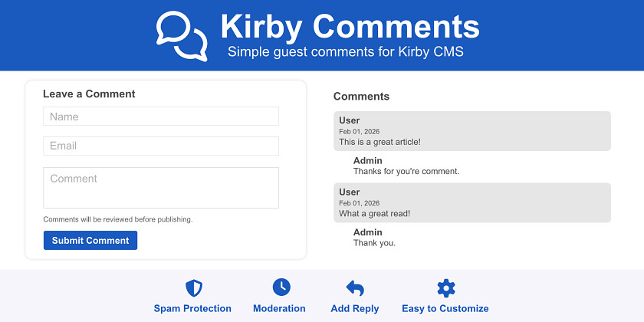644x322 pixels.
Task: Click inside the Comment text area
Action: pos(161,188)
